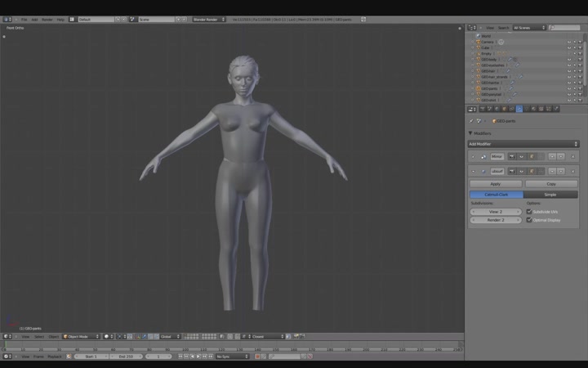
Task: Open the Global transform orientation dropdown
Action: [x=170, y=336]
